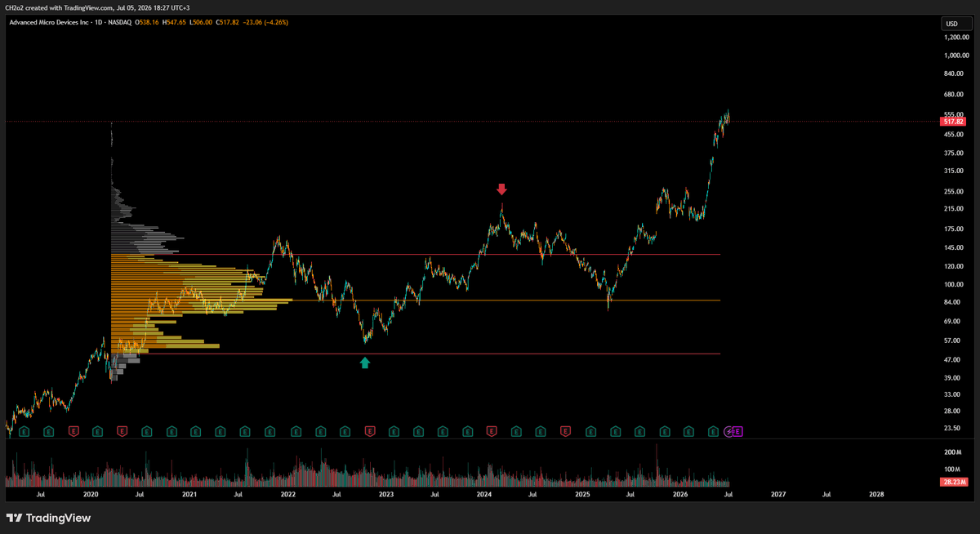Select the green up-arrow drawing on chart
Screen dimensions: 980x534
coord(365,363)
